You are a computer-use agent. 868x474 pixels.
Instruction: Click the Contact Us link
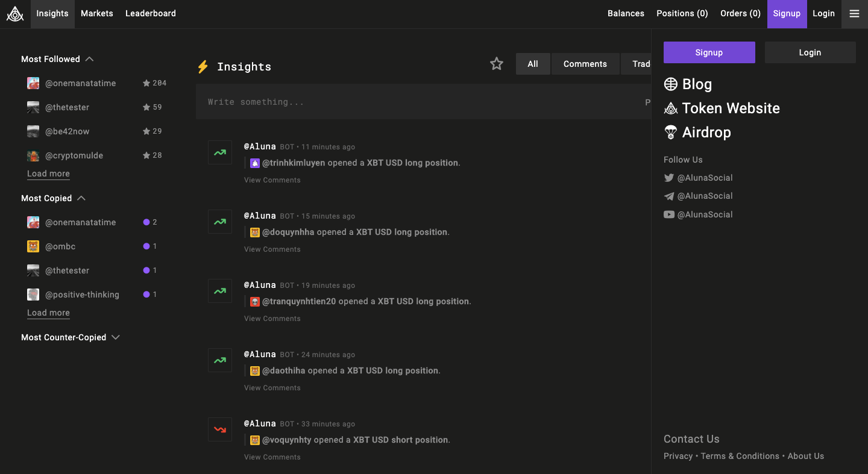pos(691,439)
